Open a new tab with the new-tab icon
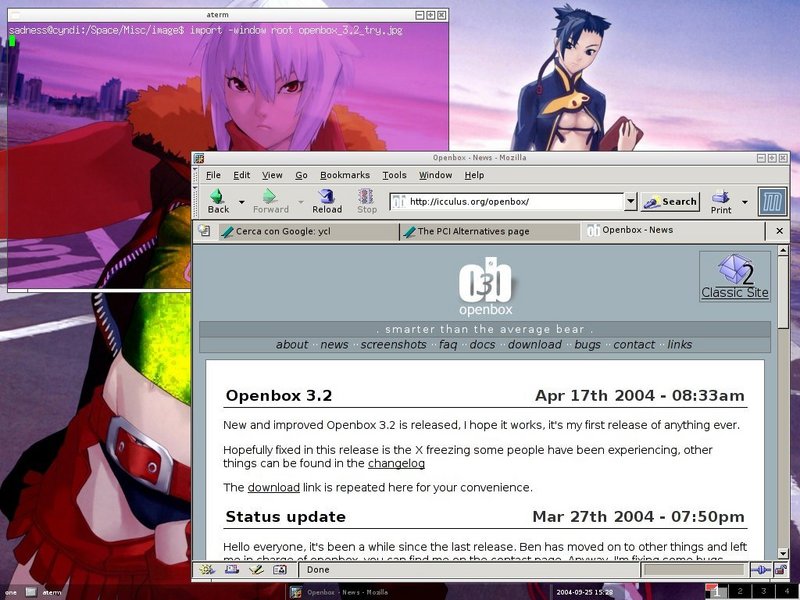Screen dimensions: 800x600 (204, 231)
